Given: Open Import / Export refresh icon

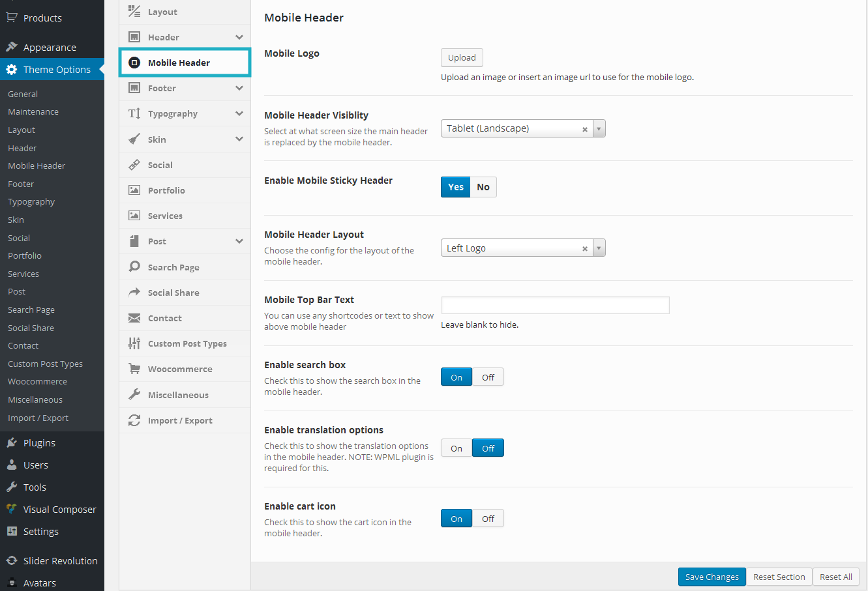Looking at the screenshot, I should 134,420.
